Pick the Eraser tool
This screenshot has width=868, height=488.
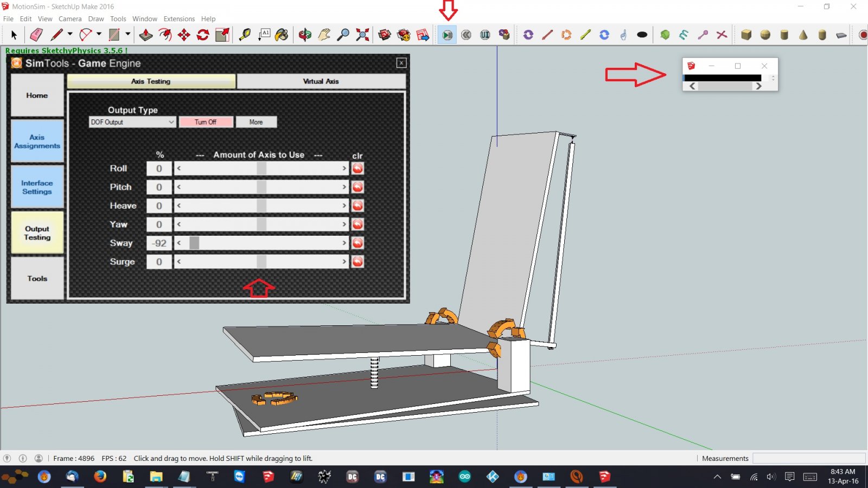click(36, 35)
